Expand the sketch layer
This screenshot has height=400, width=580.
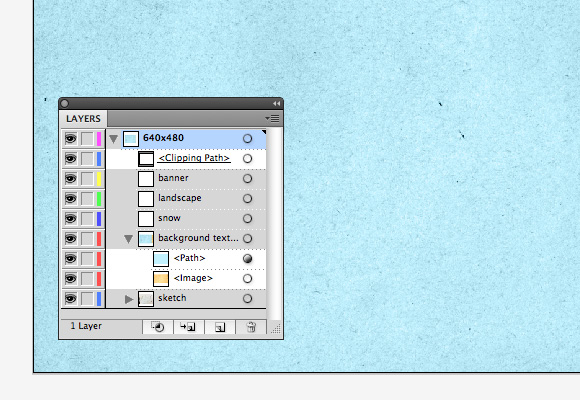129,299
